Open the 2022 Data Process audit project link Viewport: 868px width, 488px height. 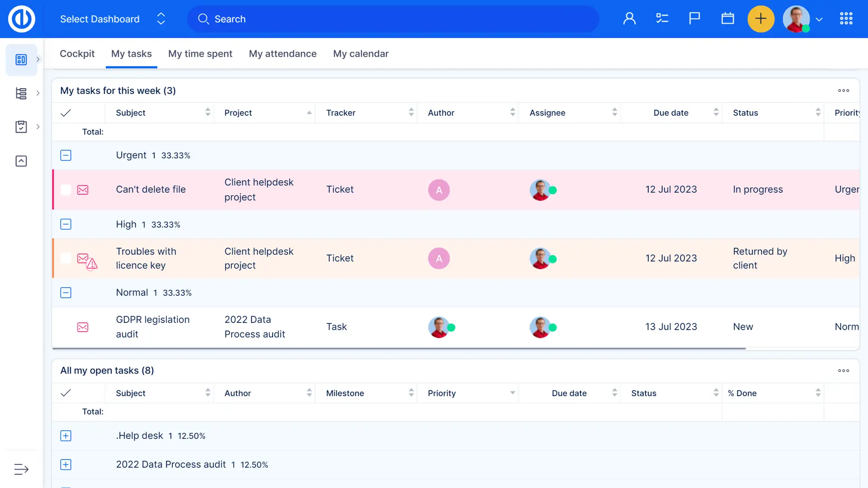tap(254, 327)
